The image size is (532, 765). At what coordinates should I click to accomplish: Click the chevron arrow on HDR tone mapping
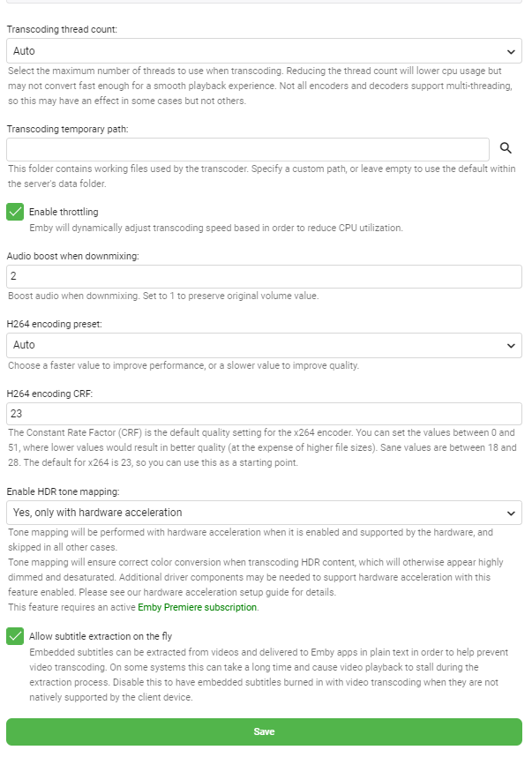click(x=511, y=513)
